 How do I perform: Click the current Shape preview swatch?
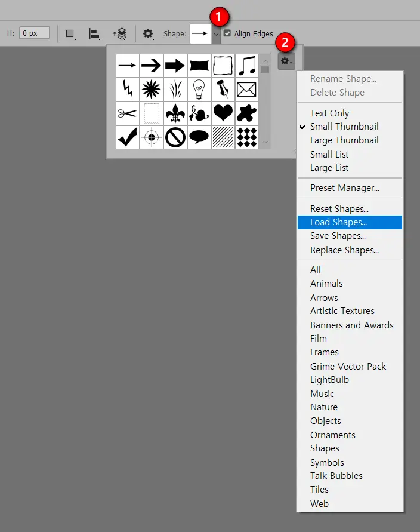(x=200, y=33)
